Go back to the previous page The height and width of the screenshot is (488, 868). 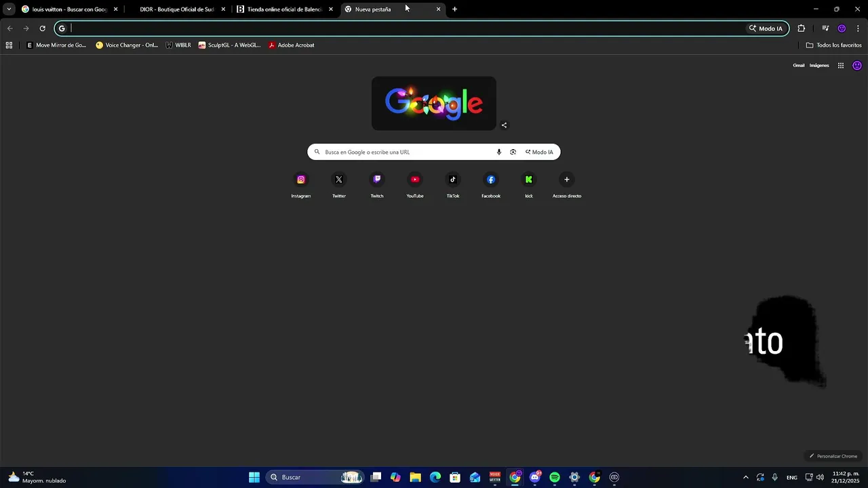(9, 28)
